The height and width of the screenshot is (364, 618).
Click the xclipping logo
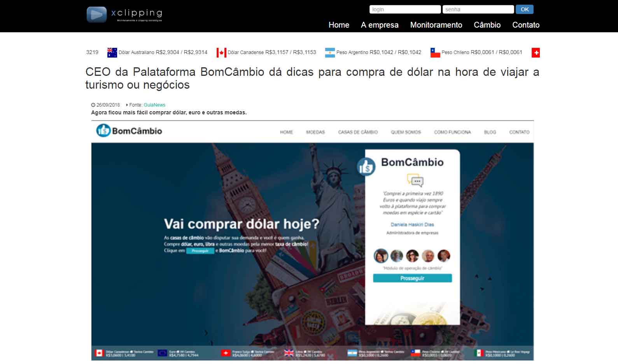(x=124, y=14)
